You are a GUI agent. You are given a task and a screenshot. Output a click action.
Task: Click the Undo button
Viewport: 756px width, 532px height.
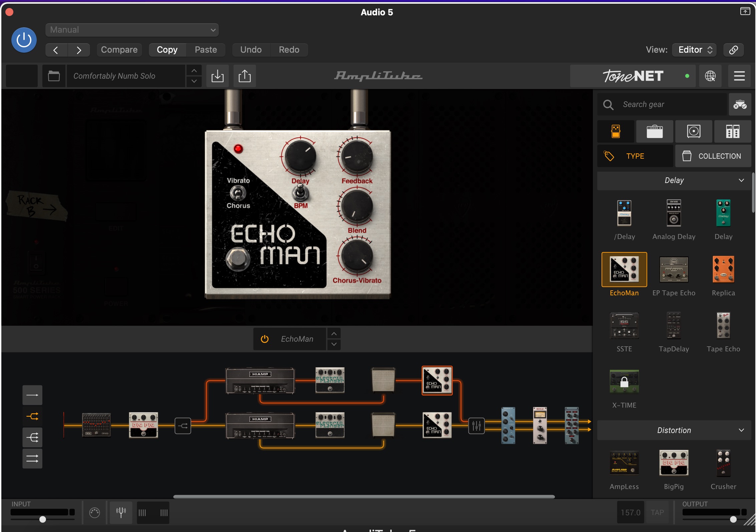251,50
